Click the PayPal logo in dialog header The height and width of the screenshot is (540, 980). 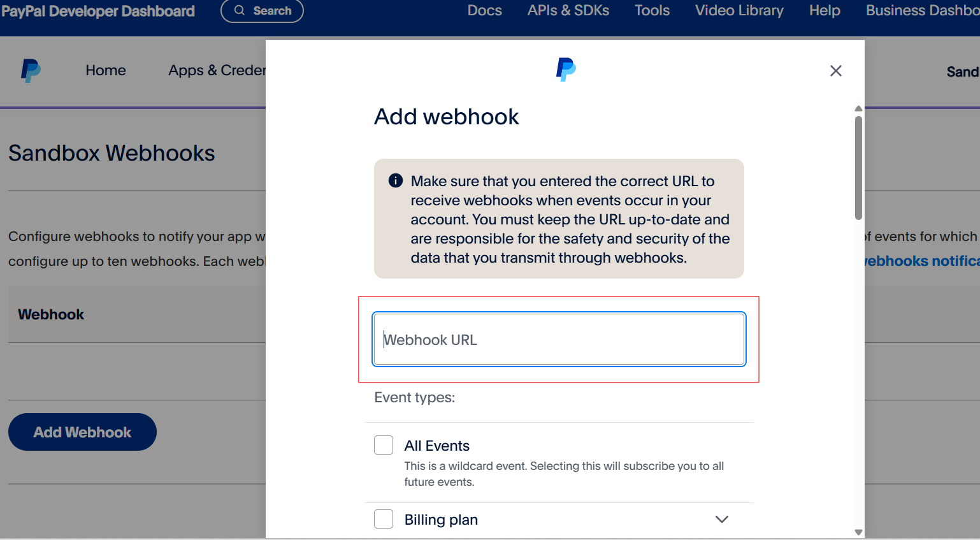[x=566, y=69]
